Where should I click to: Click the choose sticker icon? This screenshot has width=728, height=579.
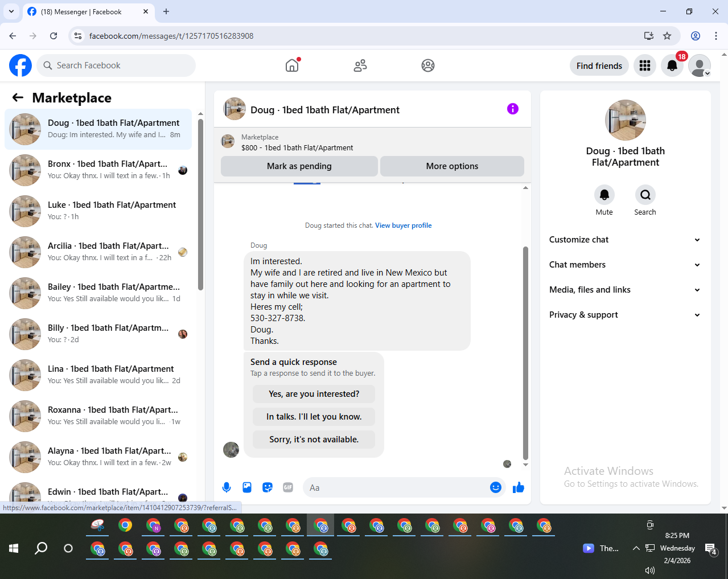tap(268, 487)
